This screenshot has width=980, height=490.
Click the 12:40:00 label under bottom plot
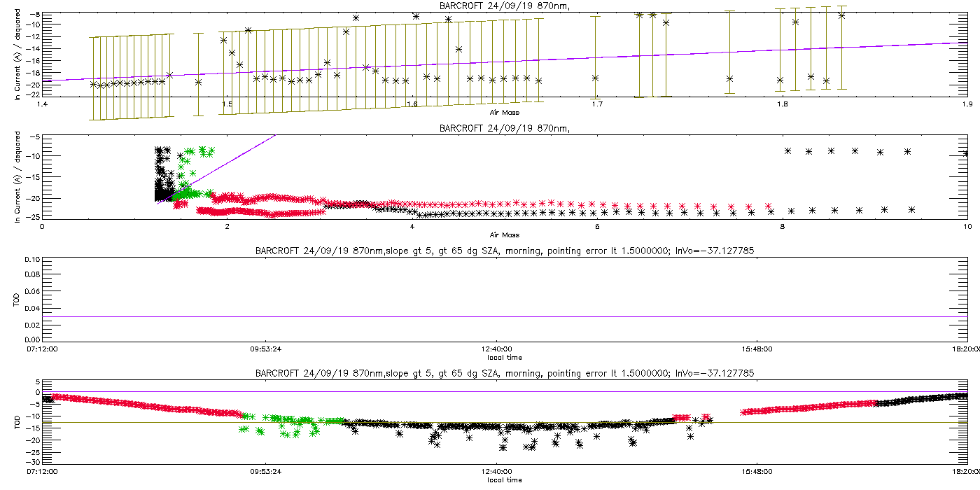[x=496, y=470]
